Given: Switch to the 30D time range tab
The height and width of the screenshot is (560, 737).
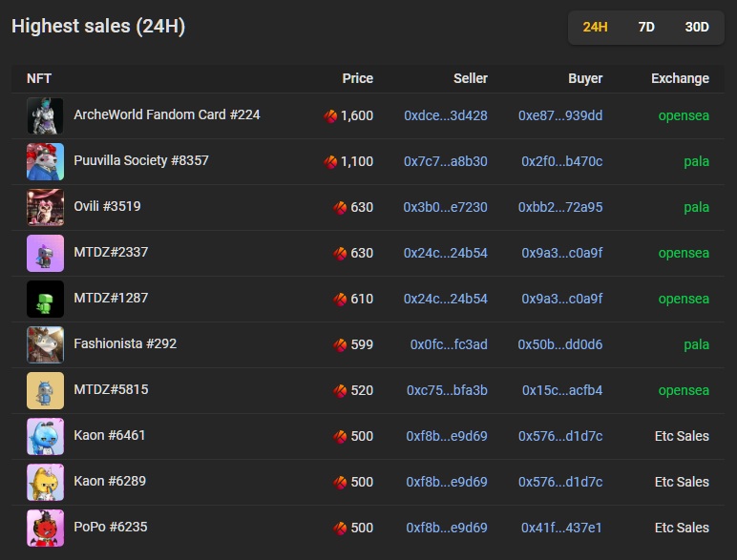Looking at the screenshot, I should coord(697,28).
